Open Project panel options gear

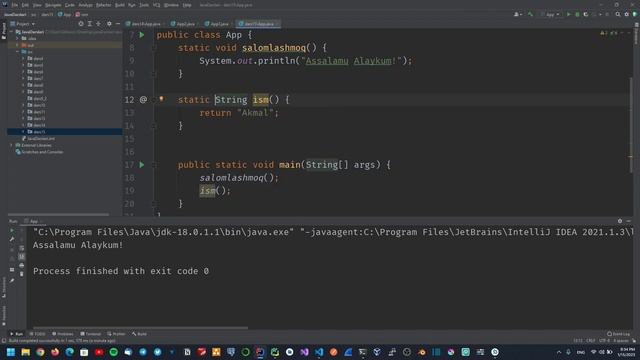[x=109, y=24]
